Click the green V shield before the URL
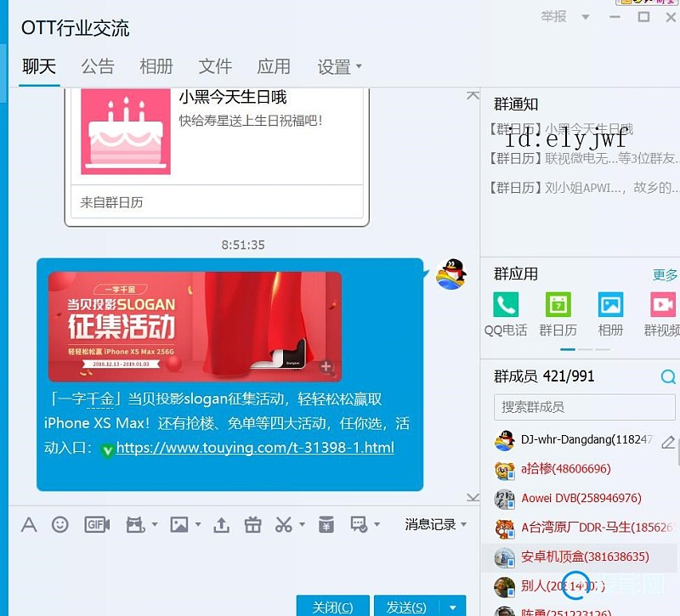This screenshot has width=680, height=616. point(107,450)
